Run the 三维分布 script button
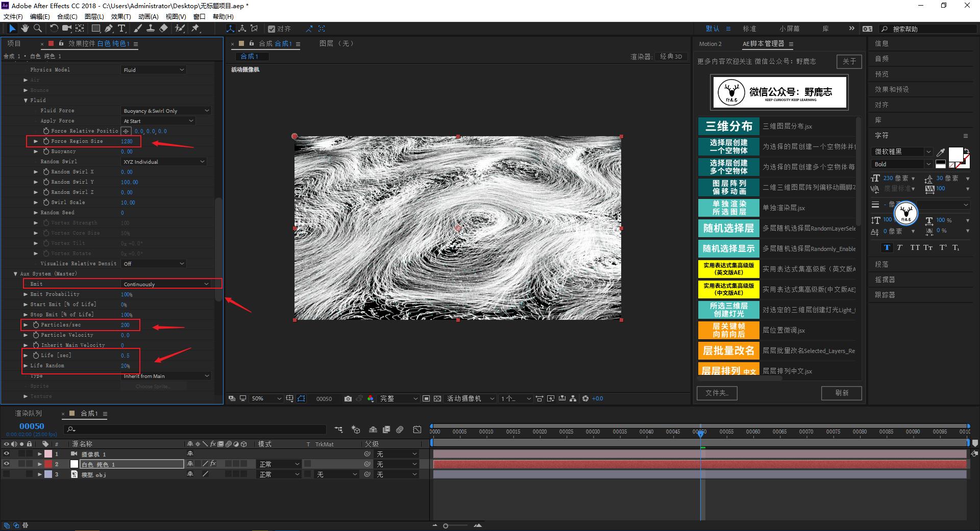The width and height of the screenshot is (980, 531). (728, 126)
